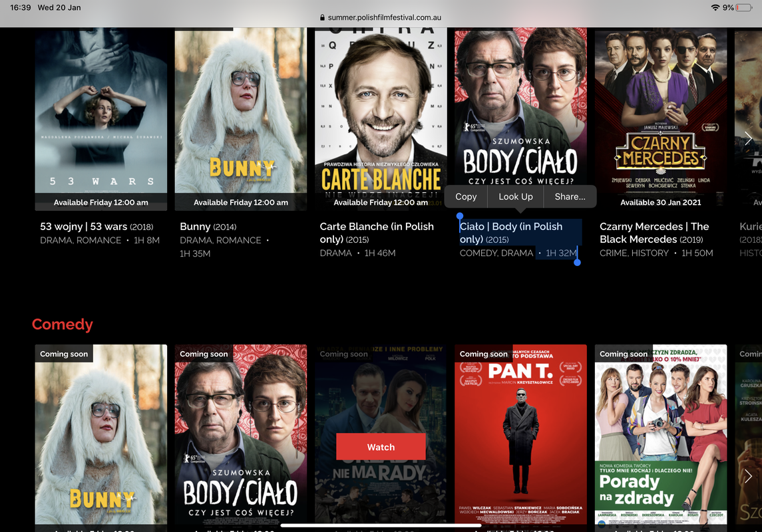Click the red Watch button
This screenshot has width=762, height=532.
[381, 447]
